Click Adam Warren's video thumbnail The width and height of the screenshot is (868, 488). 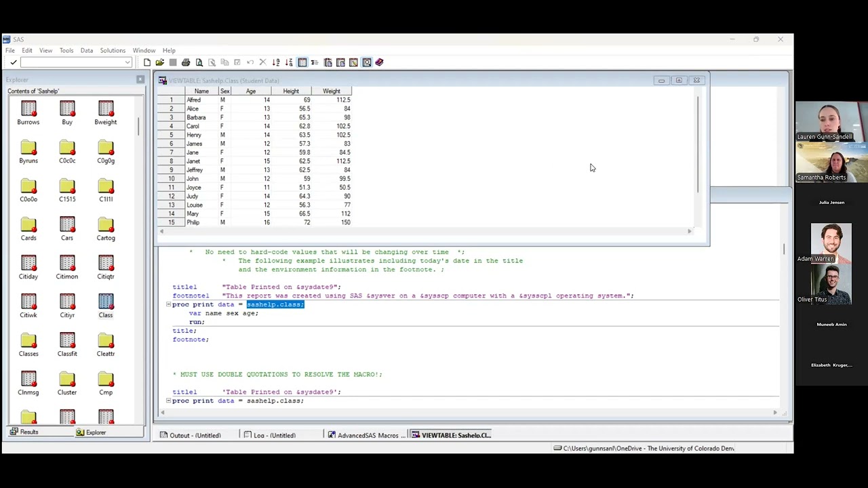831,243
